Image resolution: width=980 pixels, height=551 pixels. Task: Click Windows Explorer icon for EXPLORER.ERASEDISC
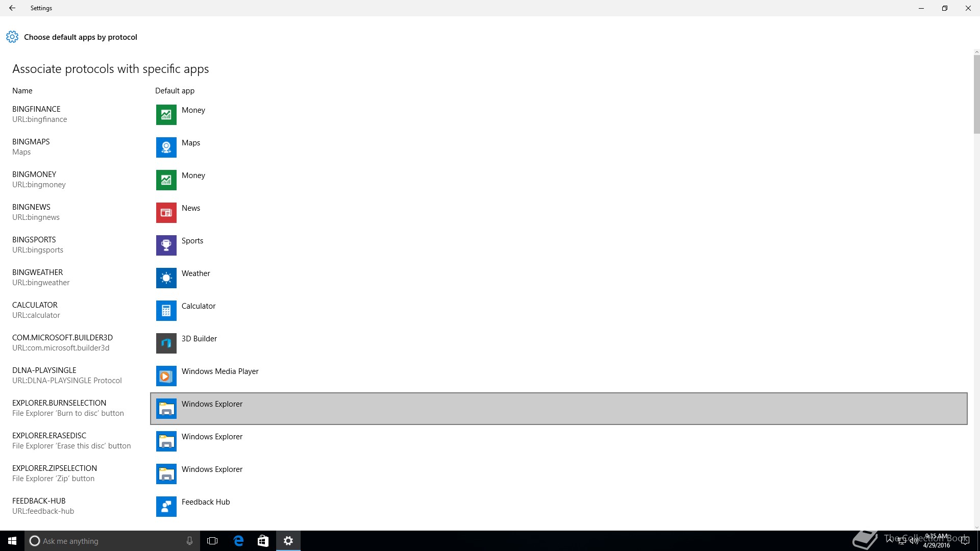166,441
